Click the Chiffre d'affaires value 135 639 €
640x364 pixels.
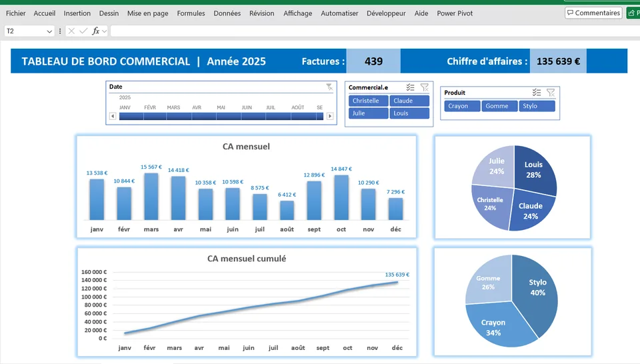point(558,61)
